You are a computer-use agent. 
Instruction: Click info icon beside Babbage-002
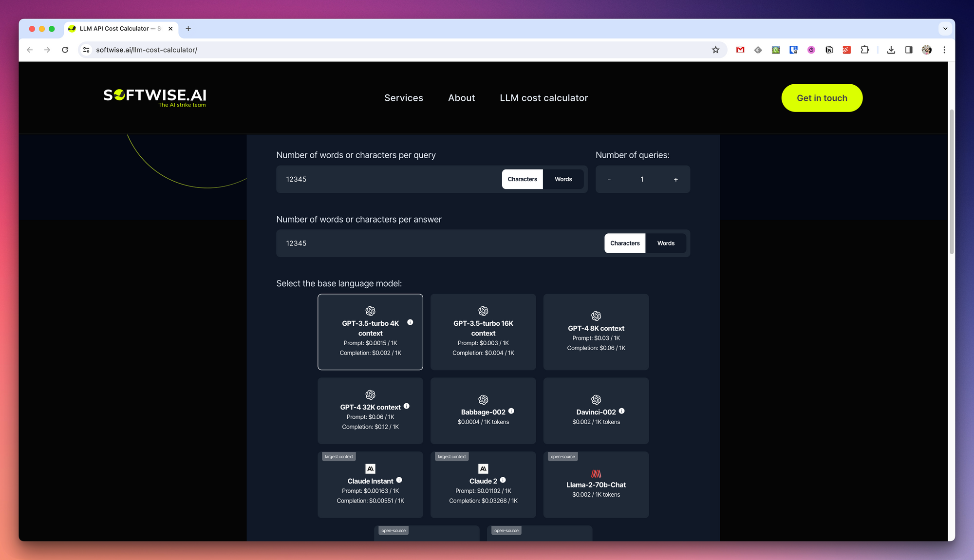point(511,411)
